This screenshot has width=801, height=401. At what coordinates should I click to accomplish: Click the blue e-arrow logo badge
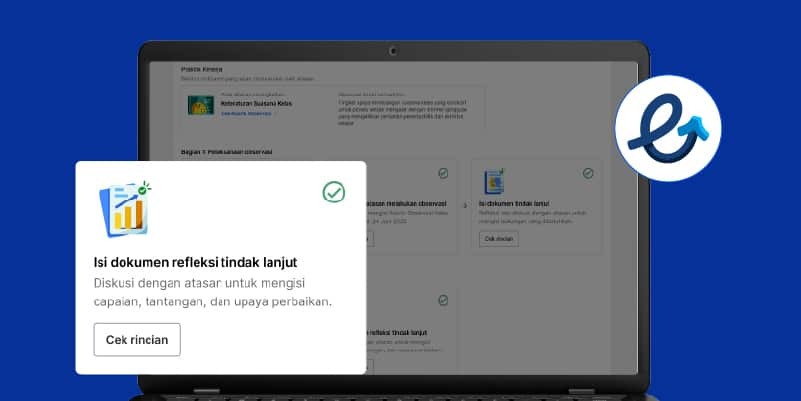click(668, 129)
